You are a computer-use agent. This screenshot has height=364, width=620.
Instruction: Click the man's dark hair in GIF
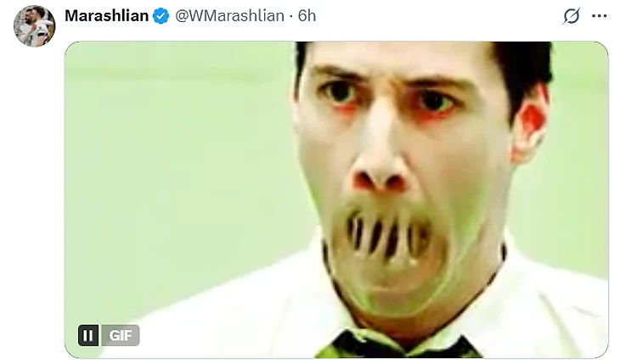pyautogui.click(x=522, y=65)
